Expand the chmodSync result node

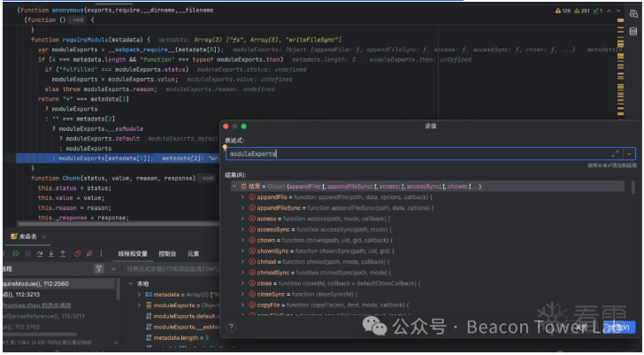242,273
